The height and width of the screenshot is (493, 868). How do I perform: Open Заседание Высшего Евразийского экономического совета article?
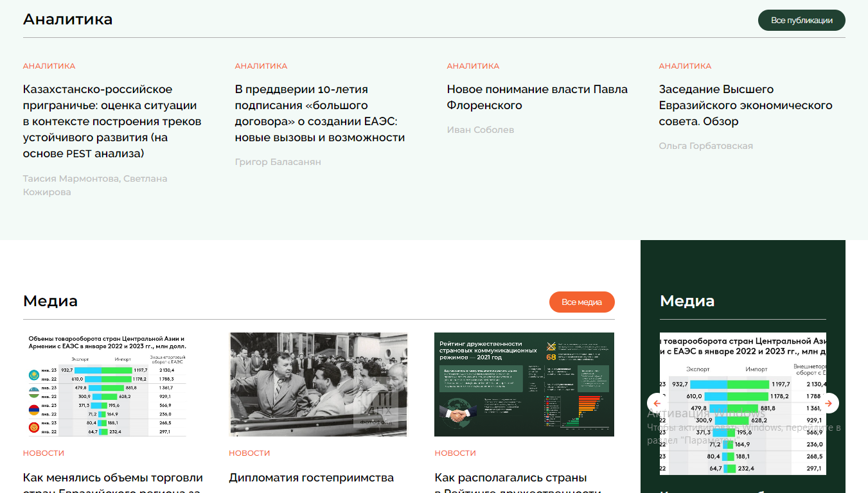745,105
